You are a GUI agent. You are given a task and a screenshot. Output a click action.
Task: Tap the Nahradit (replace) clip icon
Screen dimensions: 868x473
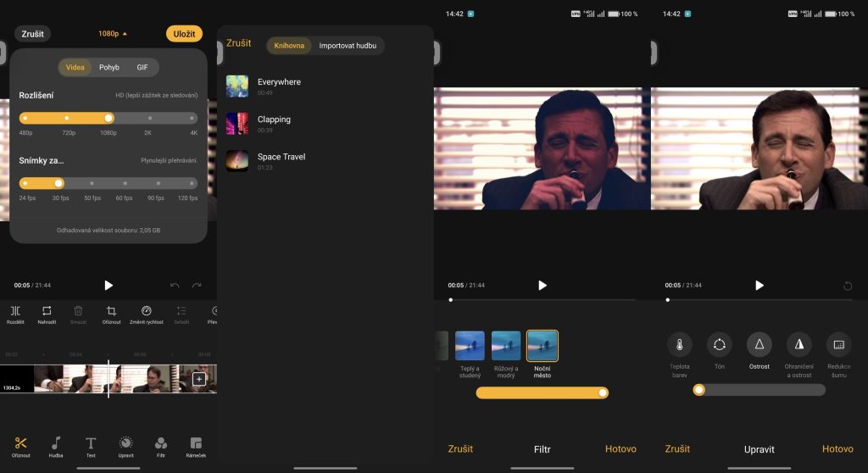[47, 311]
